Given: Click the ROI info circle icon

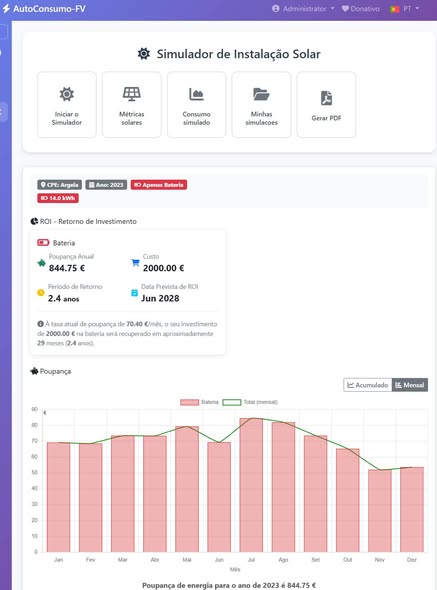Looking at the screenshot, I should [x=40, y=324].
